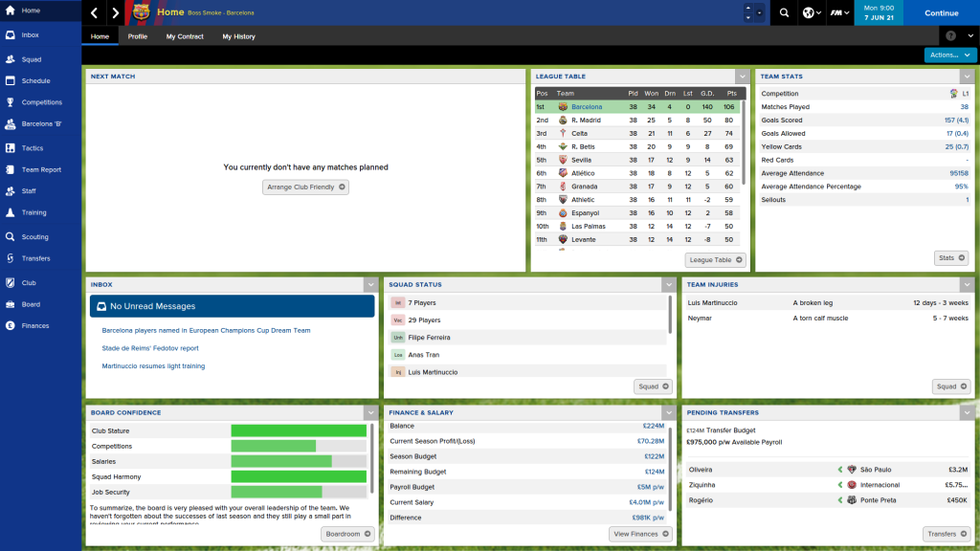The width and height of the screenshot is (980, 551).
Task: Switch to the My Contract tab
Action: click(x=185, y=36)
